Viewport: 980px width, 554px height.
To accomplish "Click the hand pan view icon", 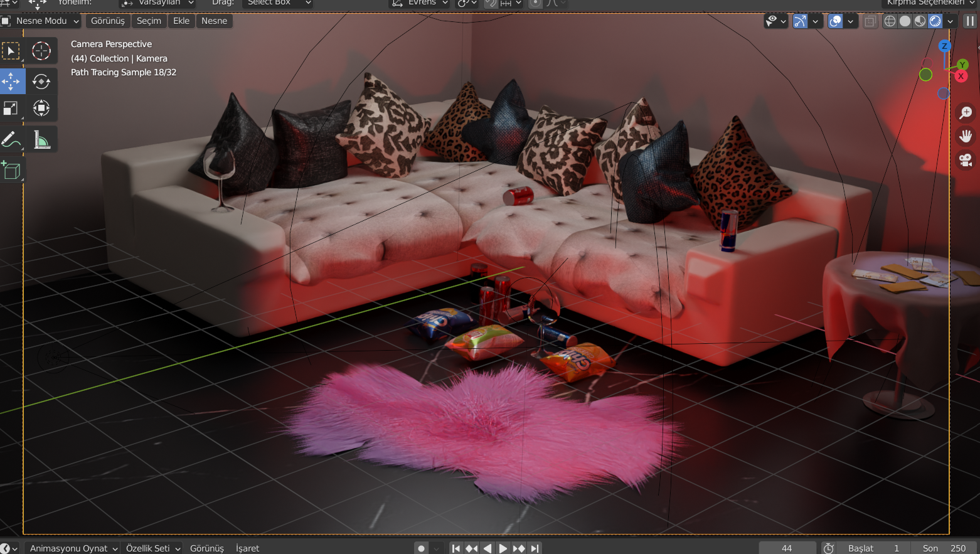I will coord(966,136).
